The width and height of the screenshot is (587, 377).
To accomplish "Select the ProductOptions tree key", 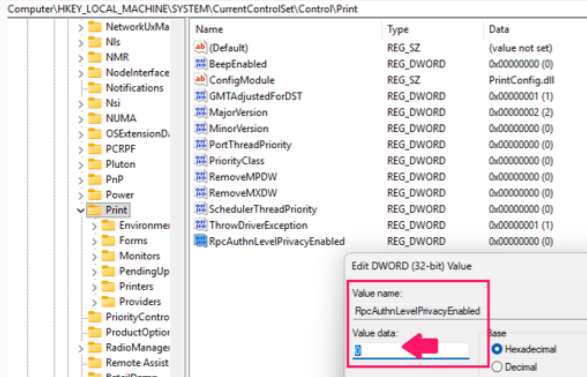I will 137,332.
